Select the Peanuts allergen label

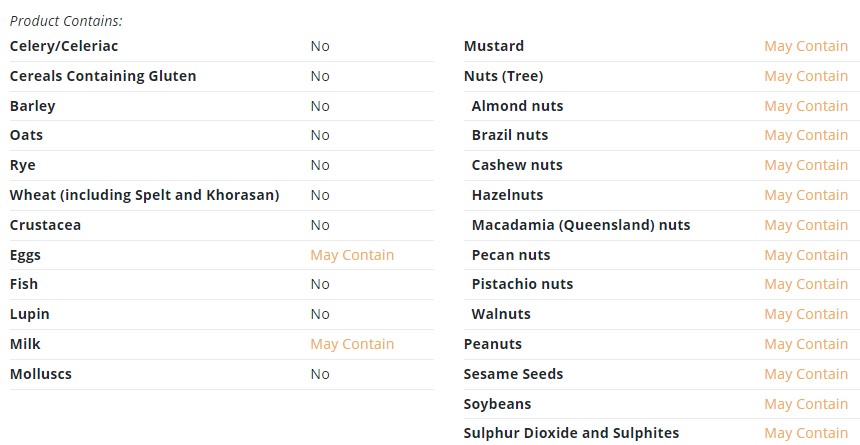pyautogui.click(x=493, y=344)
